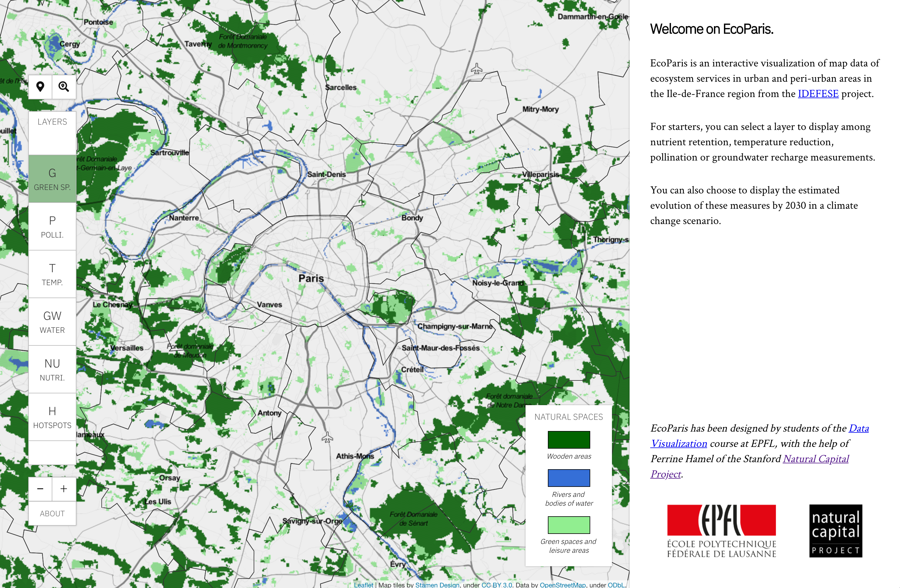The image size is (900, 588).
Task: Click the minus zoom out button
Action: tap(40, 489)
